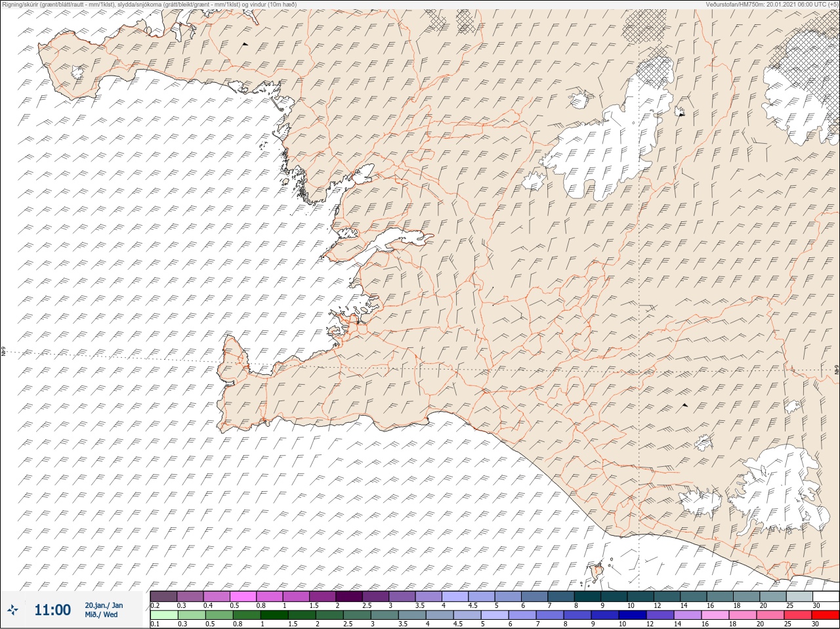This screenshot has width=840, height=629.
Task: Select the lavender snow swatch for 4–4.5
Action: [x=455, y=597]
